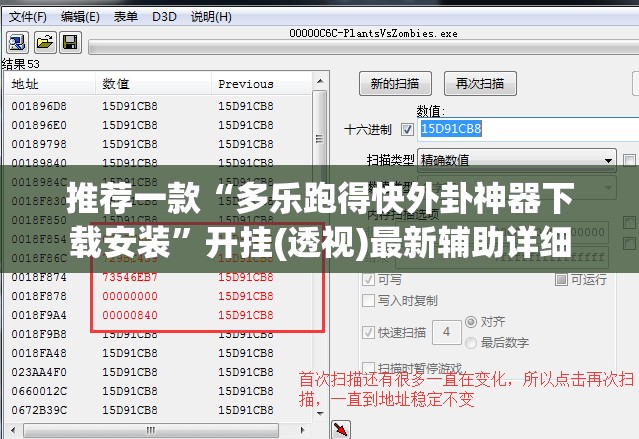This screenshot has height=439, width=639.
Task: Open the 说明(H) menu
Action: [x=211, y=17]
